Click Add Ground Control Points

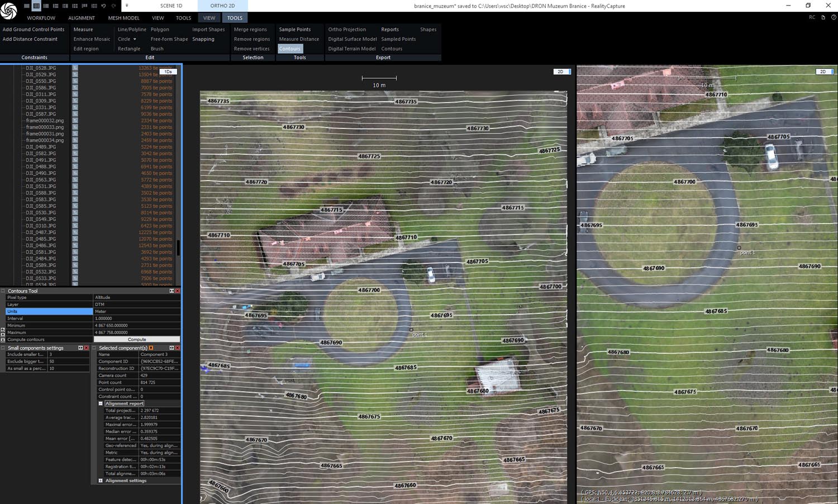tap(34, 30)
